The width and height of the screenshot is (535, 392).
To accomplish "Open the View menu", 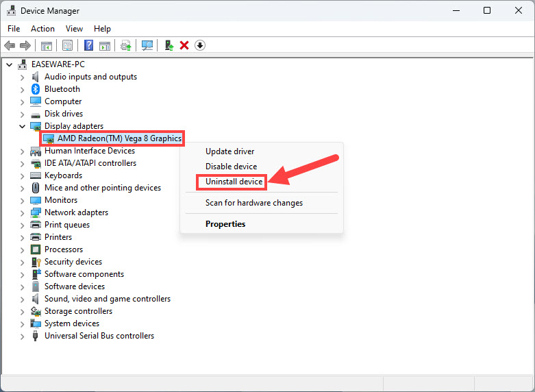I will coord(74,29).
